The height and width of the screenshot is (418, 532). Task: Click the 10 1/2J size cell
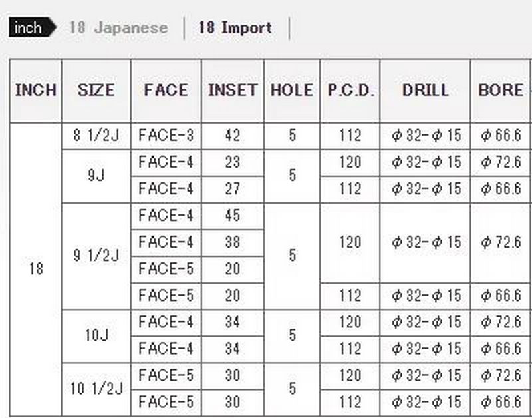pos(96,389)
